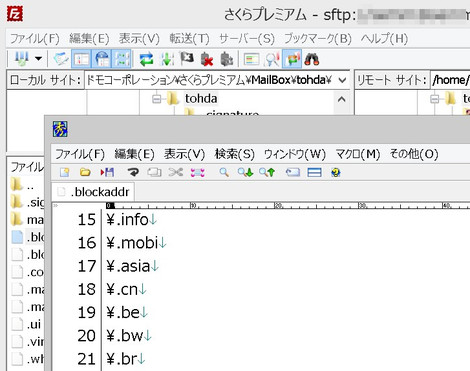This screenshot has height=371, width=470.
Task: Click line 16 text ¥.mobi
Action: tap(132, 243)
